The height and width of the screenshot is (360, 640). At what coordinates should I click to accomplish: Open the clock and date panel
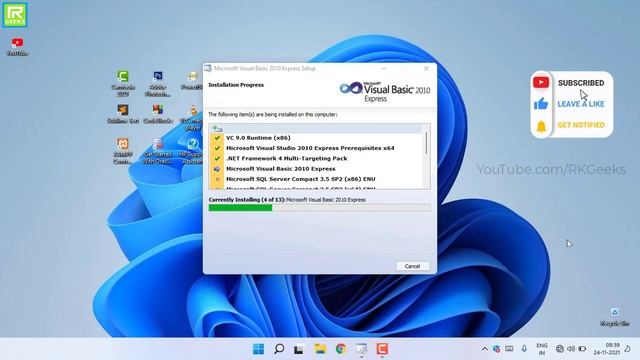tap(607, 349)
